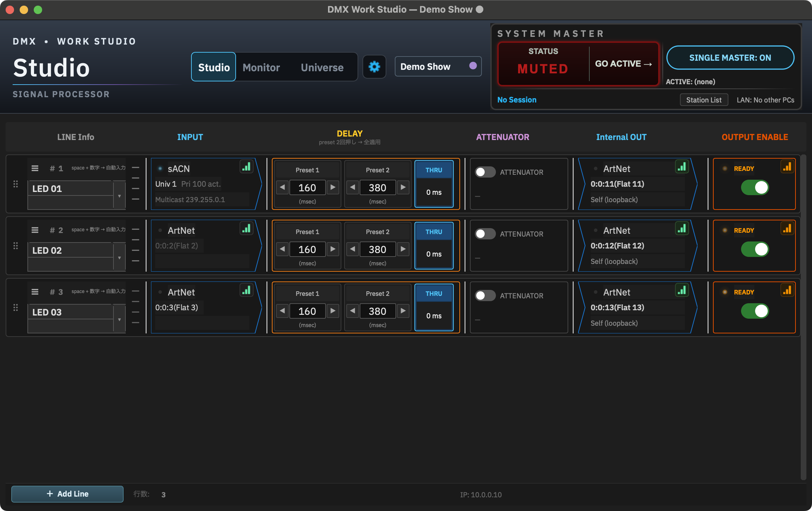
Task: Enable the ATTENUATOR switch on line 1
Action: pyautogui.click(x=485, y=172)
